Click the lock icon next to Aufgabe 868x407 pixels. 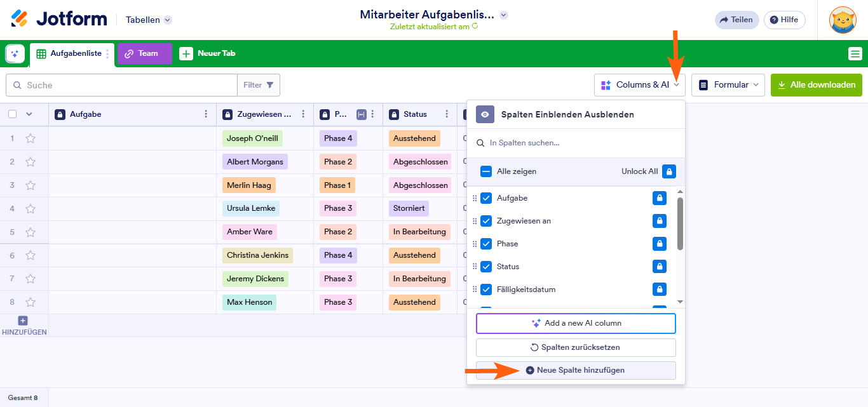click(x=660, y=198)
